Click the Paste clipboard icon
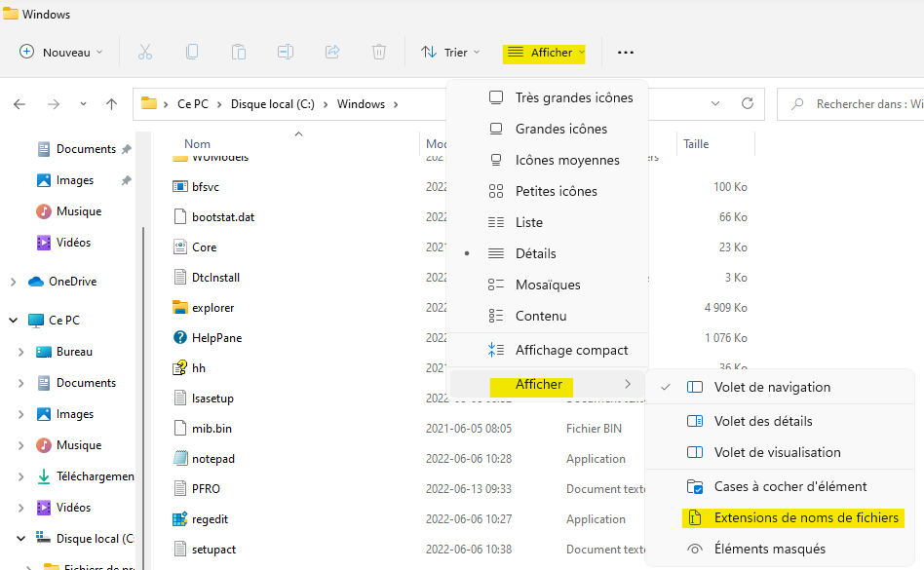This screenshot has width=924, height=570. point(239,52)
